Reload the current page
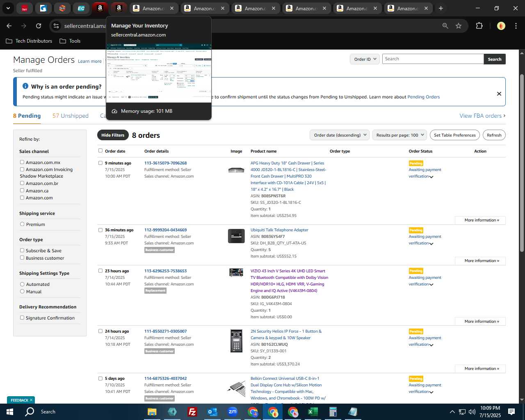Screen dimensions: 525x420 click(x=39, y=26)
